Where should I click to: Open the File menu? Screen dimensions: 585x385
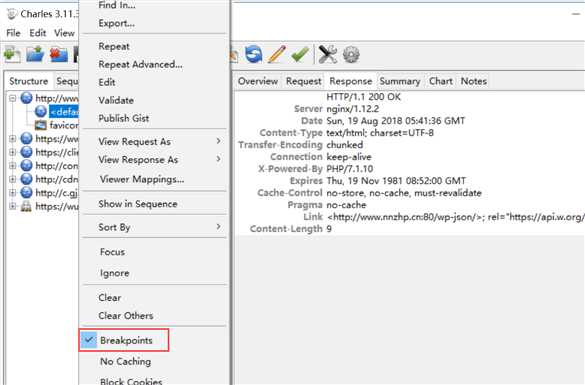13,33
